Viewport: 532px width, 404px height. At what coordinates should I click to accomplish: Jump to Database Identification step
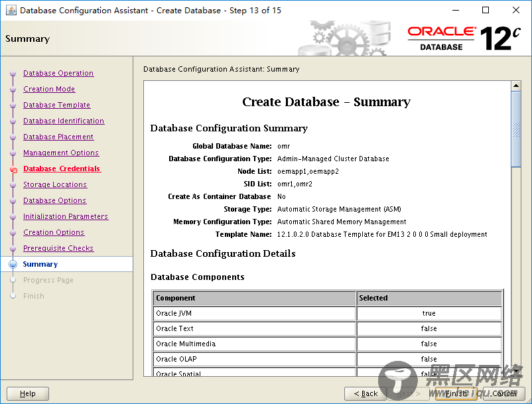click(x=64, y=121)
